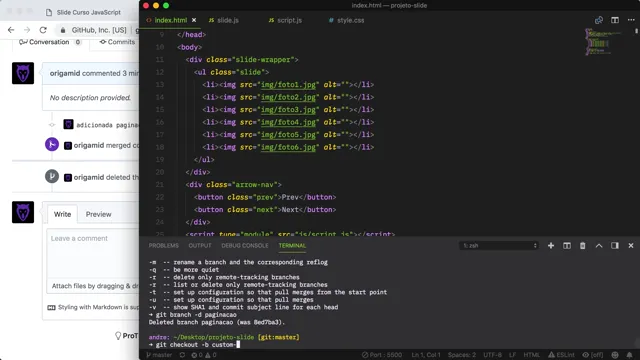This screenshot has width=640, height=360.
Task: Click the img/foto6.jpg link in editor
Action: 288,147
